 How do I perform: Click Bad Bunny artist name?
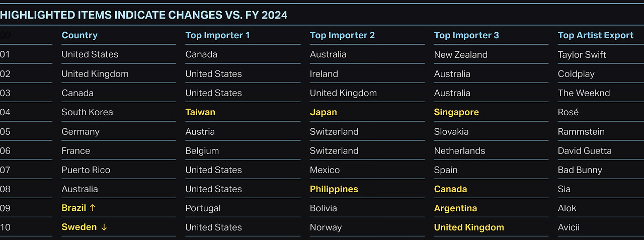pyautogui.click(x=580, y=170)
